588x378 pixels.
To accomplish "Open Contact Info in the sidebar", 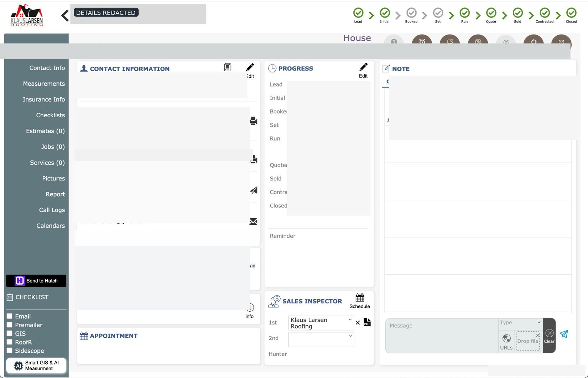I will coord(47,68).
